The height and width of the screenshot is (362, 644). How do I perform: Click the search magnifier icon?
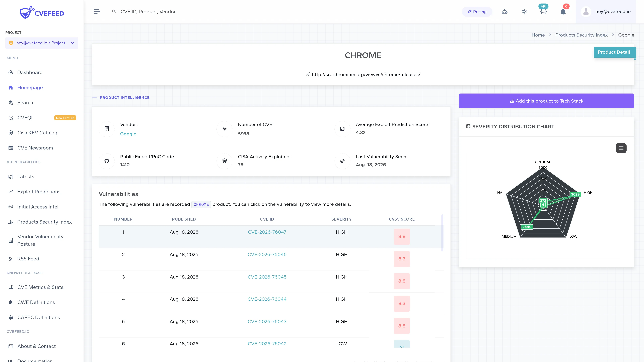114,12
